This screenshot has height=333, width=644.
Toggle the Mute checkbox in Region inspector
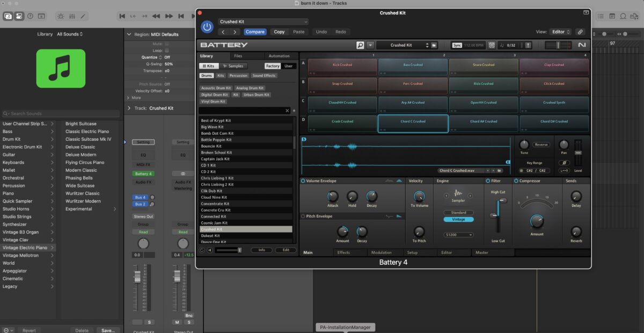167,44
